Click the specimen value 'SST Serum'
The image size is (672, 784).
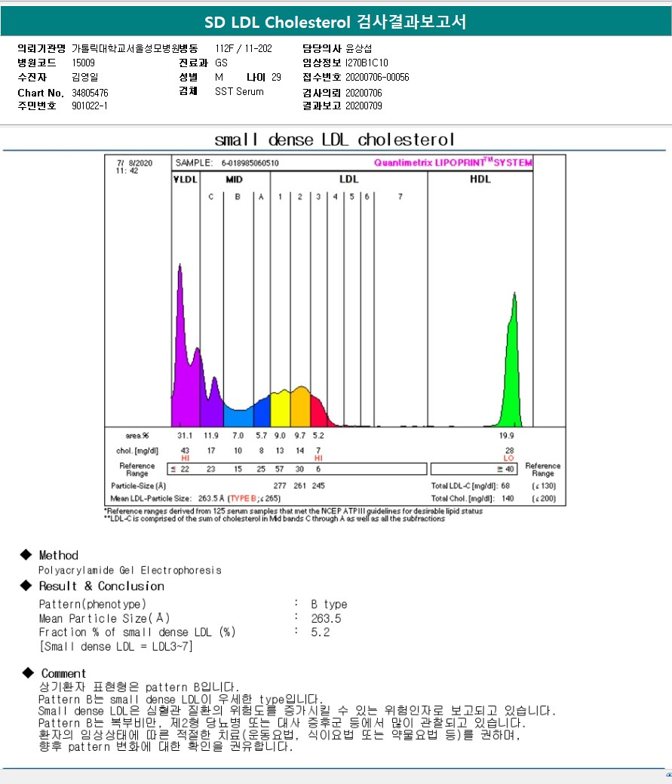(239, 91)
